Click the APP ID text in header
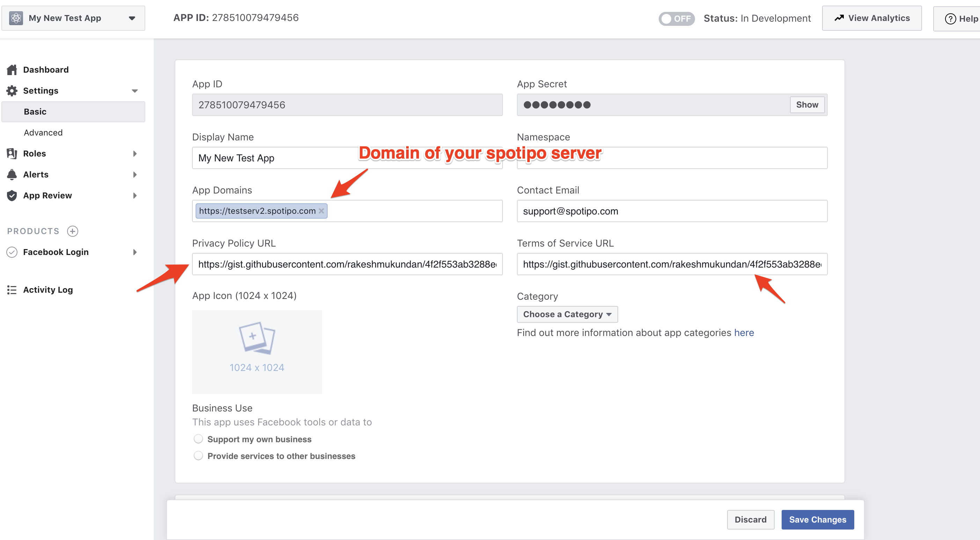Viewport: 980px width, 540px height. [236, 17]
